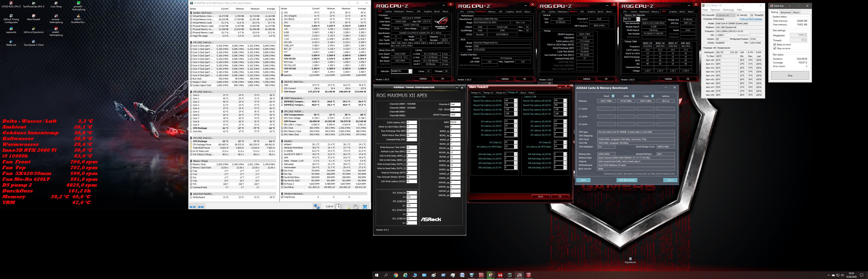Click the Save button in AIDA64
Image resolution: width=868 pixels, height=279 pixels.
583,180
